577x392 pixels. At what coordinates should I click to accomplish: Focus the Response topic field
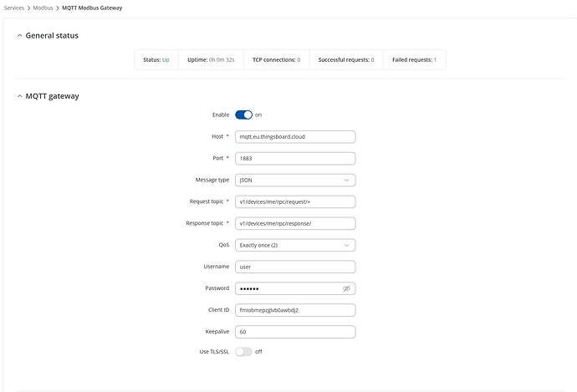[x=295, y=223]
